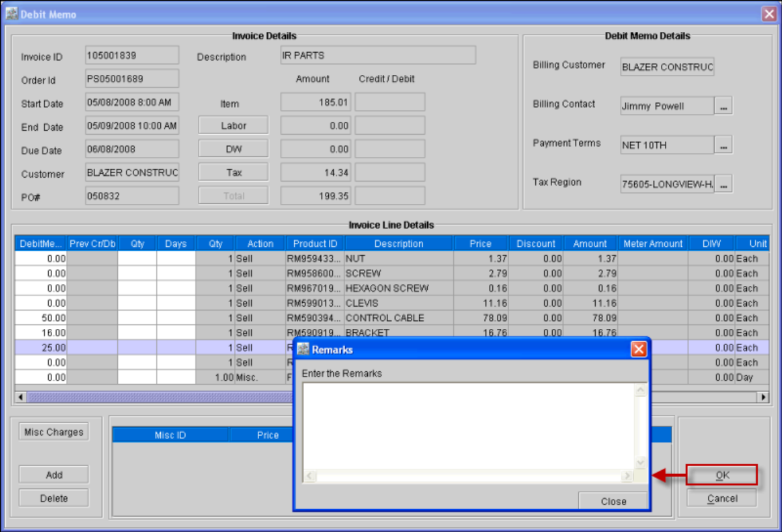The width and height of the screenshot is (782, 532).
Task: Click the Day unit cell in last row
Action: 752,377
